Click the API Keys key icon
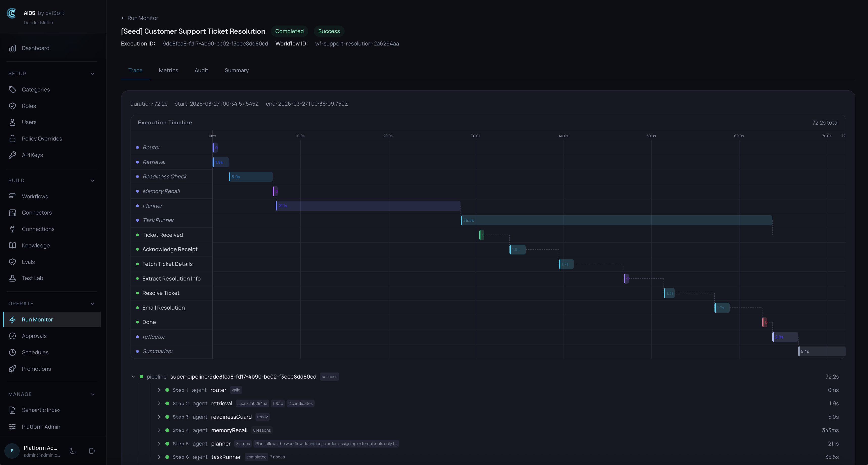This screenshot has width=868, height=465. [x=12, y=155]
